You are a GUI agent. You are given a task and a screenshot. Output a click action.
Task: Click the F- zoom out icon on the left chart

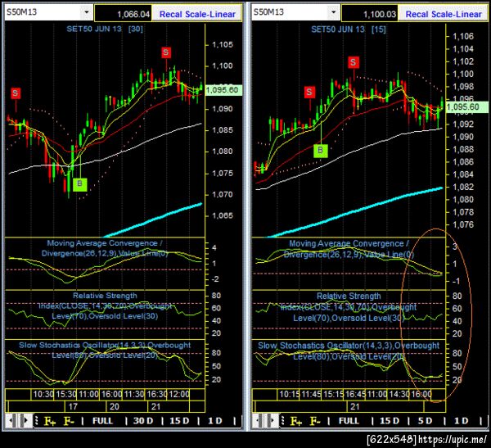(x=69, y=421)
